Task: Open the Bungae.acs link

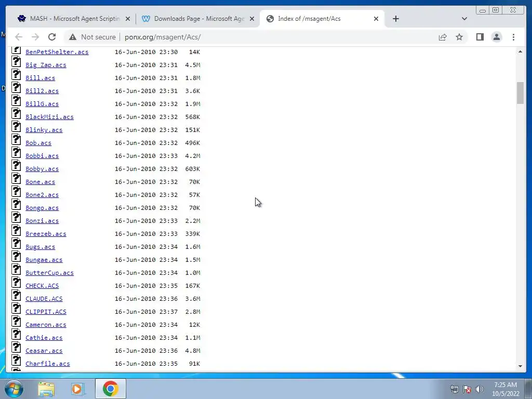Action: (44, 260)
